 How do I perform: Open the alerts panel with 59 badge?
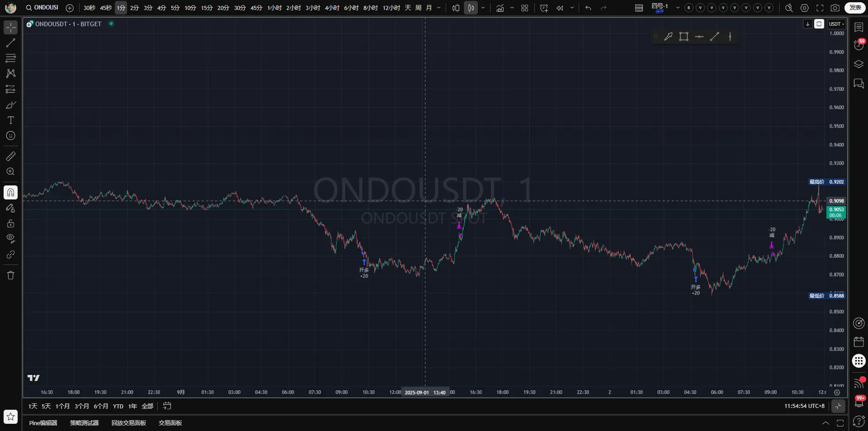click(859, 45)
